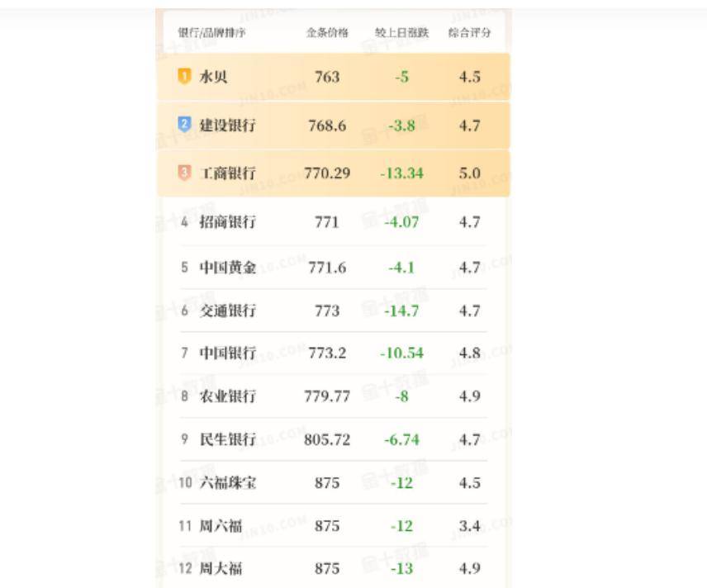Select the 银行/品牌排序 column header

coord(211,32)
